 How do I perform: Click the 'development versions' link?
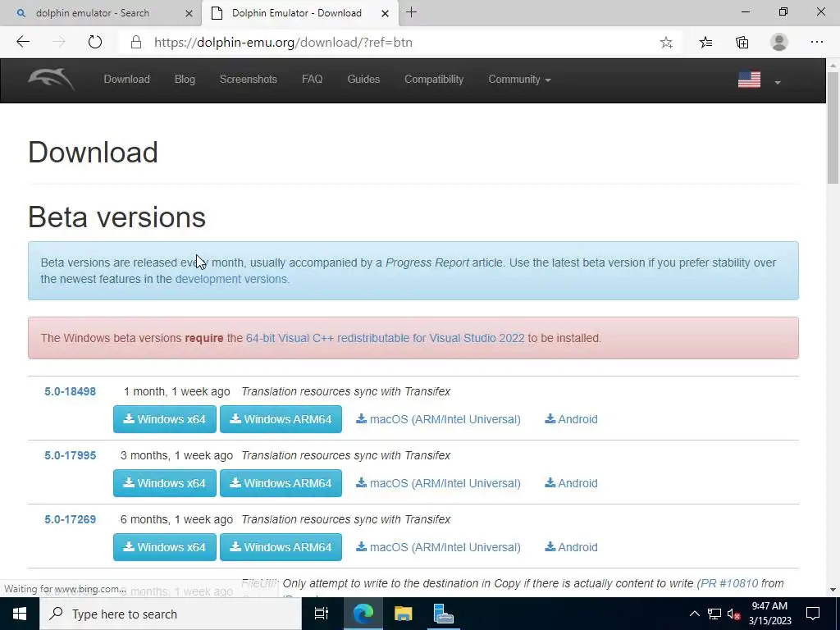click(232, 279)
